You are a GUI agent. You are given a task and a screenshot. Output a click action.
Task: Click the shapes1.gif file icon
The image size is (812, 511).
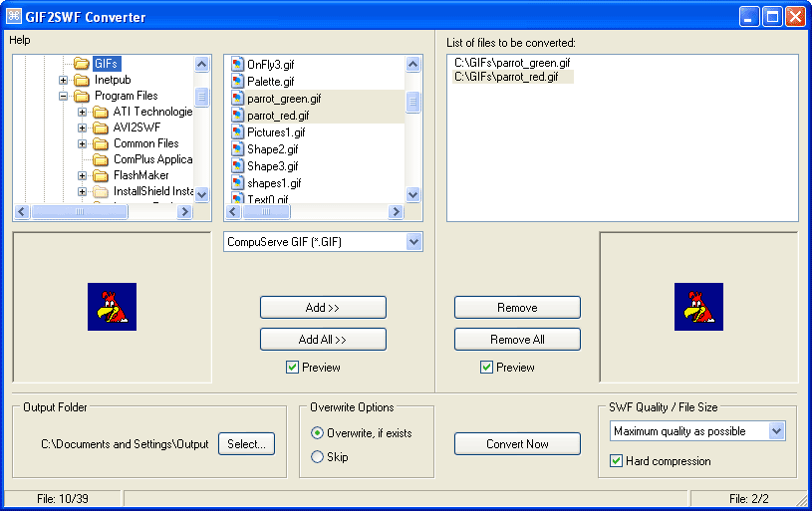(237, 182)
